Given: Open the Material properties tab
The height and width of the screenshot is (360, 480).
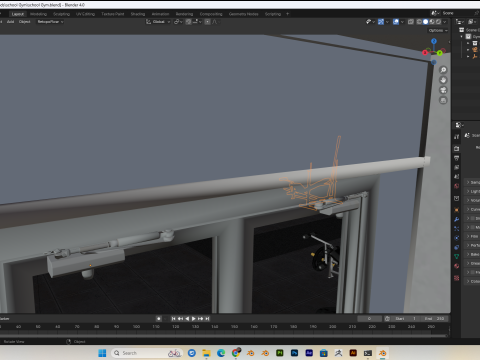Looking at the screenshot, I should [457, 266].
